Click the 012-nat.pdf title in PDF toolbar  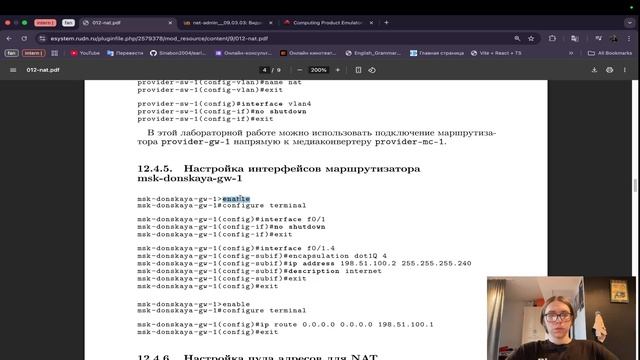tap(43, 70)
